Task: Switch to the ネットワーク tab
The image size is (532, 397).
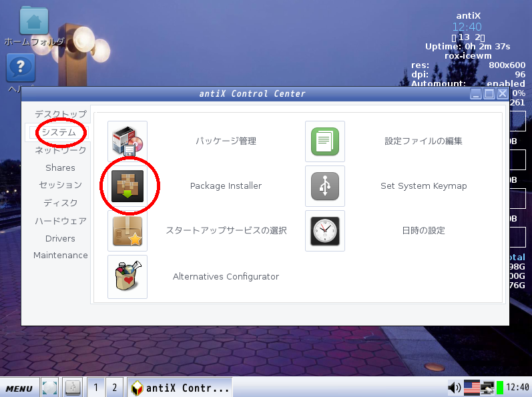Action: click(x=61, y=150)
